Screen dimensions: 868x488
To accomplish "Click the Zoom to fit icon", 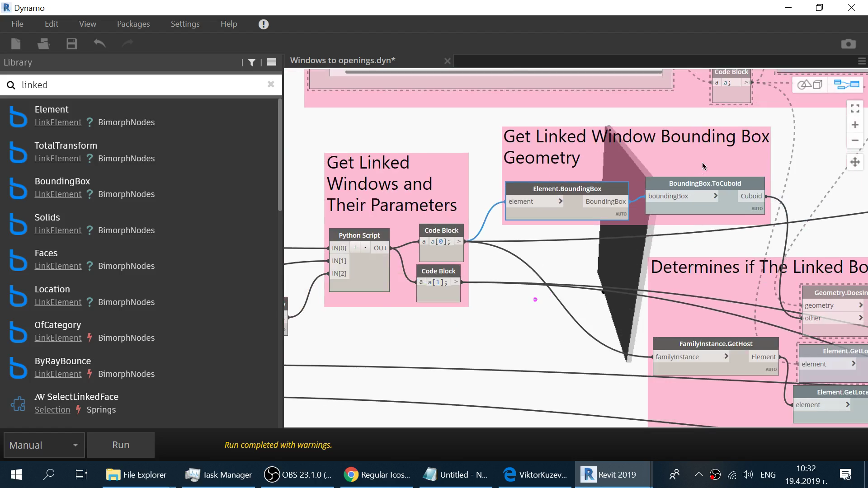I will pos(854,108).
